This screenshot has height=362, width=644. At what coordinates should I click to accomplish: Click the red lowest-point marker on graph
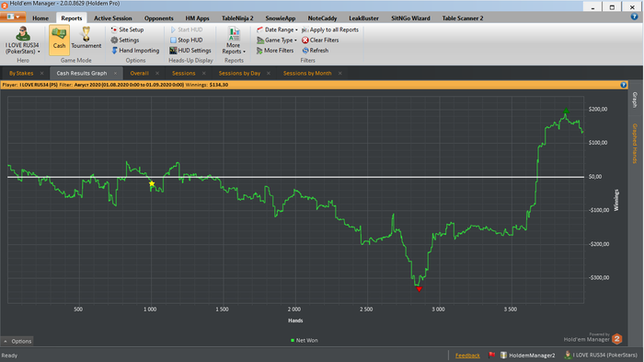[x=419, y=289]
